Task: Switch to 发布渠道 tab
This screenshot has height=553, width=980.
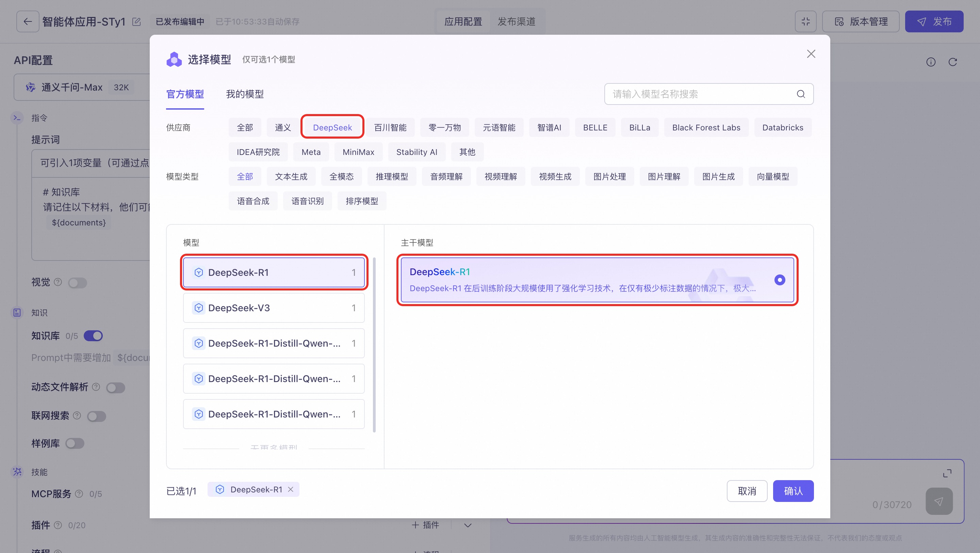Action: (x=516, y=21)
